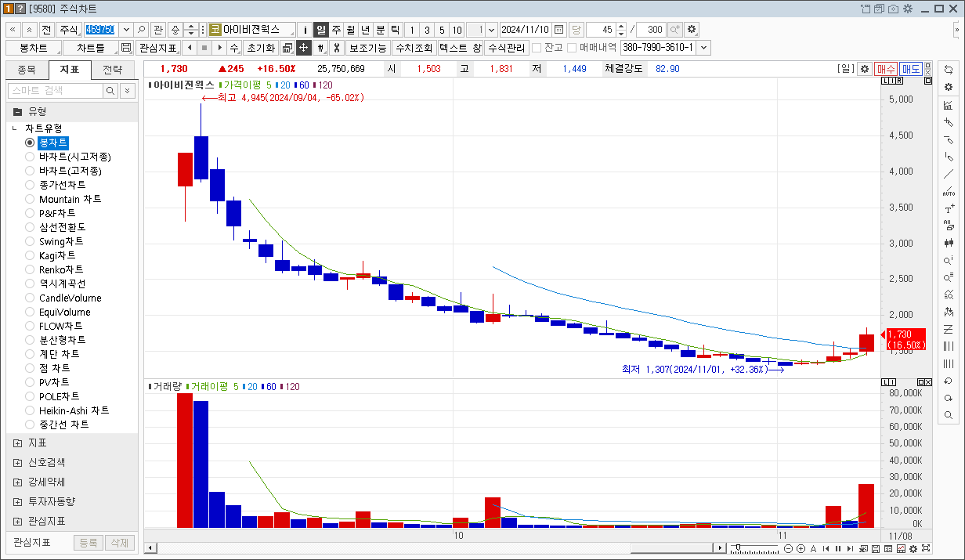965x560 pixels.
Task: Click the refresh sync icon in right toolbar
Action: point(949,70)
